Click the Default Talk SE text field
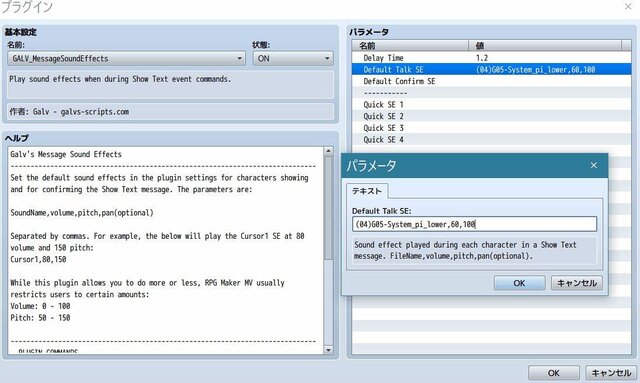This screenshot has width=640, height=383. 474,224
